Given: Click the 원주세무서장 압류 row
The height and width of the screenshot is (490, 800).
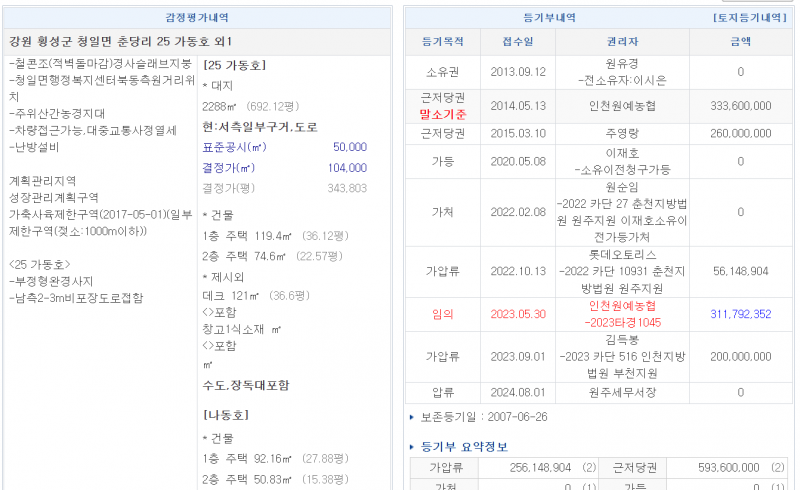Looking at the screenshot, I should tap(622, 393).
